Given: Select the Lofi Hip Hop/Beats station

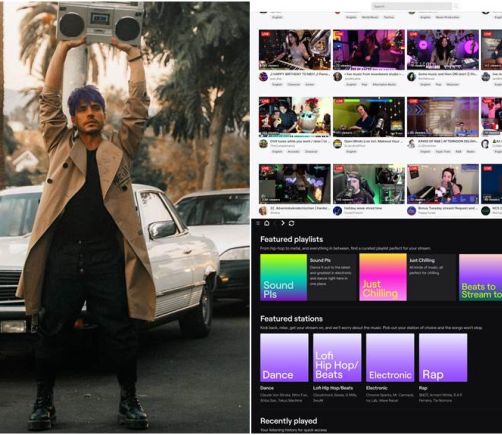Looking at the screenshot, I should pos(337,358).
